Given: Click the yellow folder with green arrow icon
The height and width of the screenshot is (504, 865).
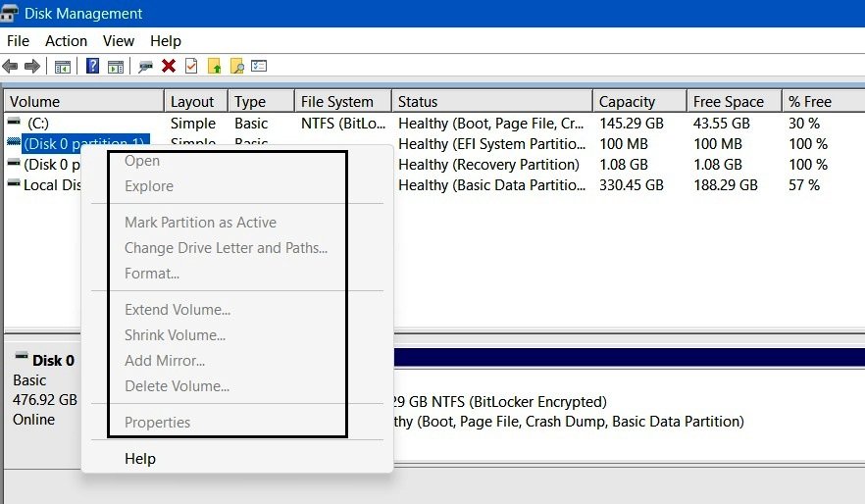Looking at the screenshot, I should pos(214,66).
